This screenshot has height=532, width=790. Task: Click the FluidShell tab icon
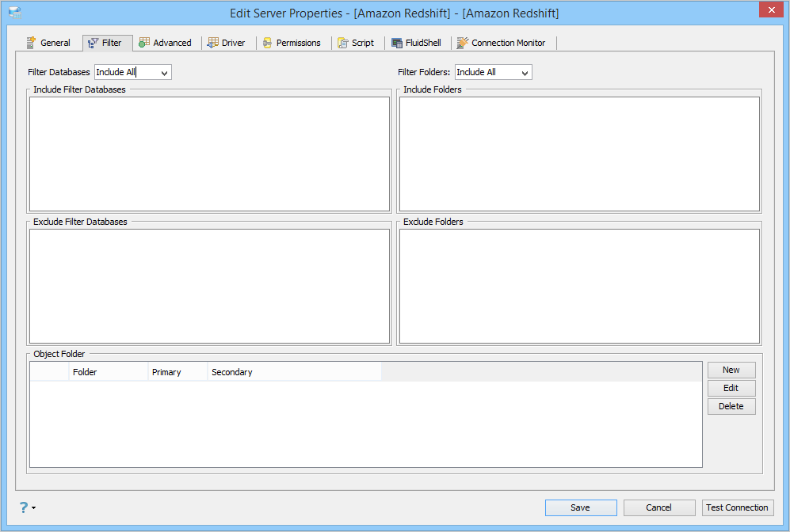pos(397,44)
